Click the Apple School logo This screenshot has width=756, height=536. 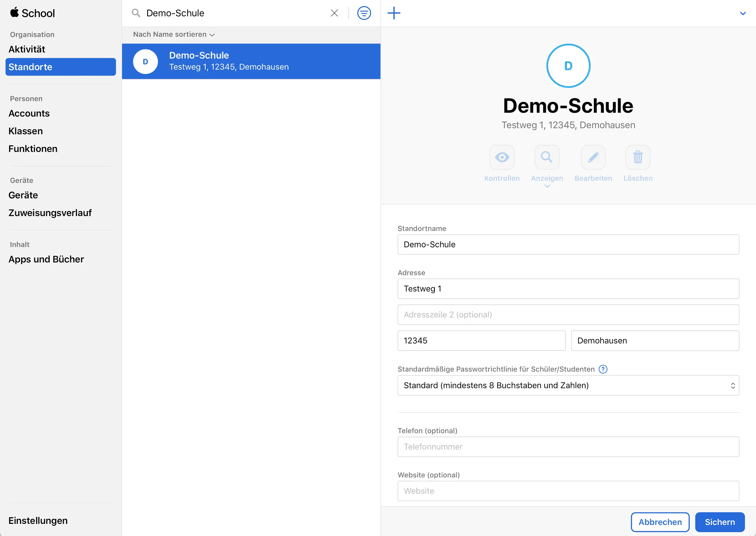point(32,13)
